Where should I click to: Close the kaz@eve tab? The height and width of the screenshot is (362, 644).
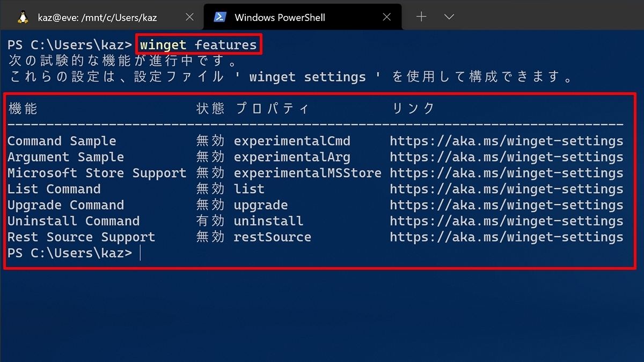point(189,17)
